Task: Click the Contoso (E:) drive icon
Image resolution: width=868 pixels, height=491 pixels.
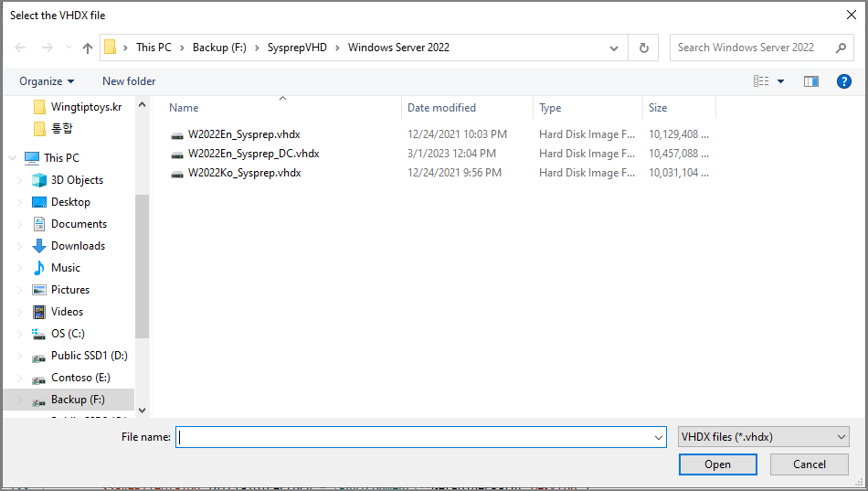Action: 38,379
